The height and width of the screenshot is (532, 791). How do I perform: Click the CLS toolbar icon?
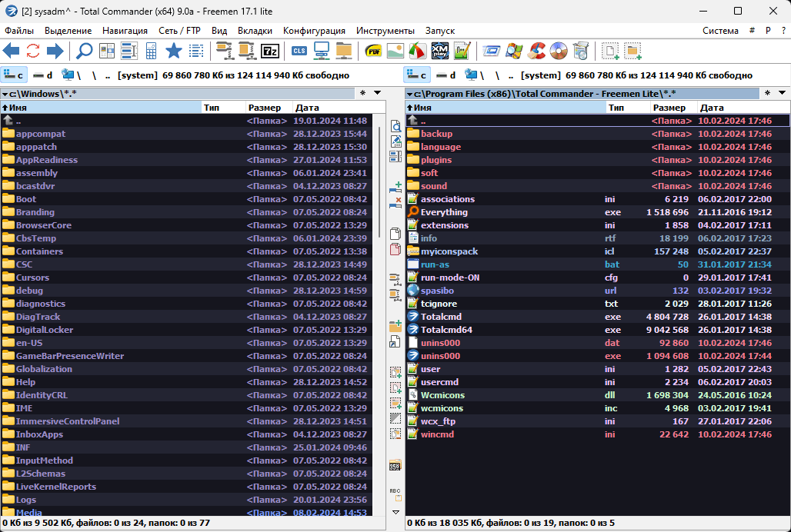click(x=299, y=52)
